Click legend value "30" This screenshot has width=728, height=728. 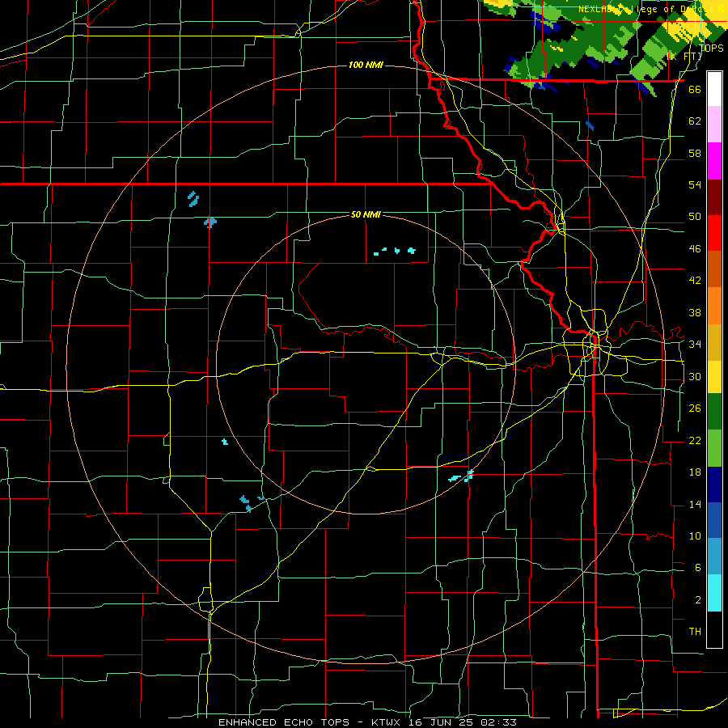[695, 376]
